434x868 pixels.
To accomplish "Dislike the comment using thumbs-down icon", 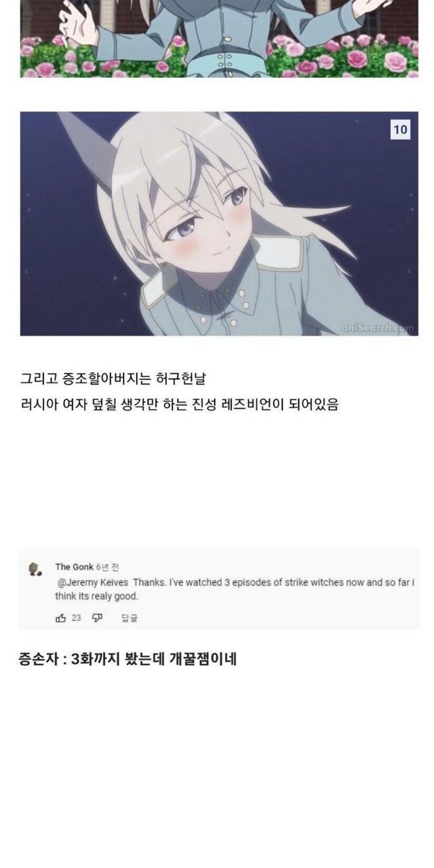I will [96, 618].
